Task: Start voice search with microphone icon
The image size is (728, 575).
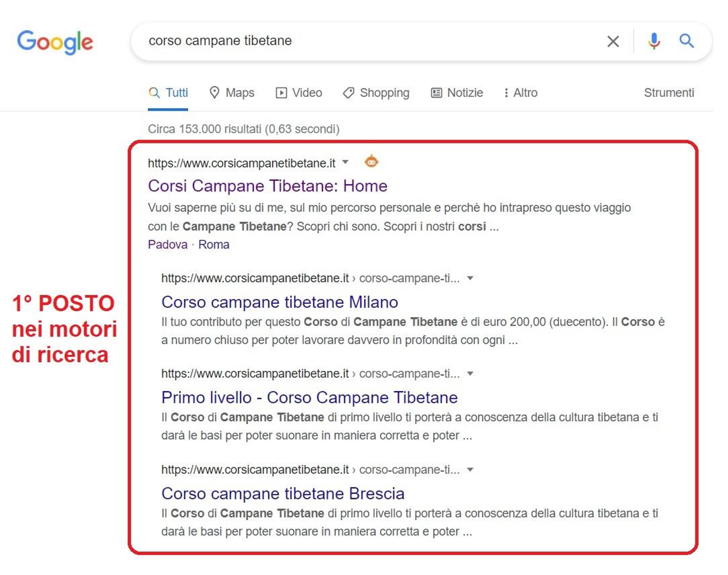Action: click(654, 41)
